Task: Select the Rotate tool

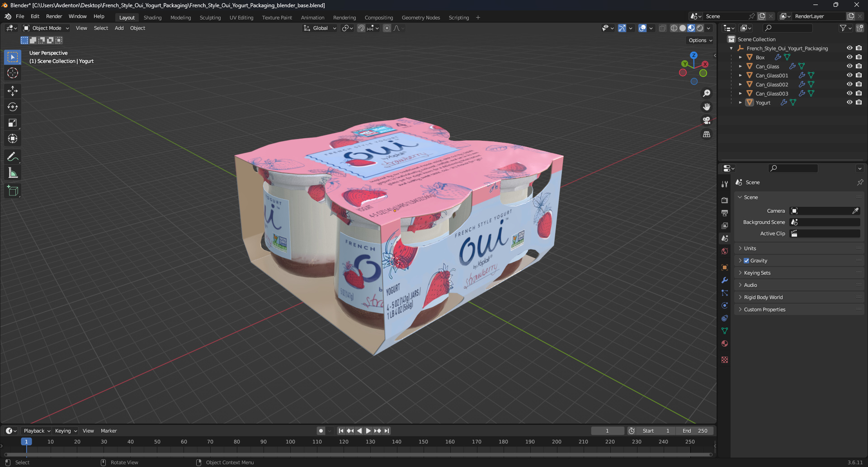Action: click(13, 107)
